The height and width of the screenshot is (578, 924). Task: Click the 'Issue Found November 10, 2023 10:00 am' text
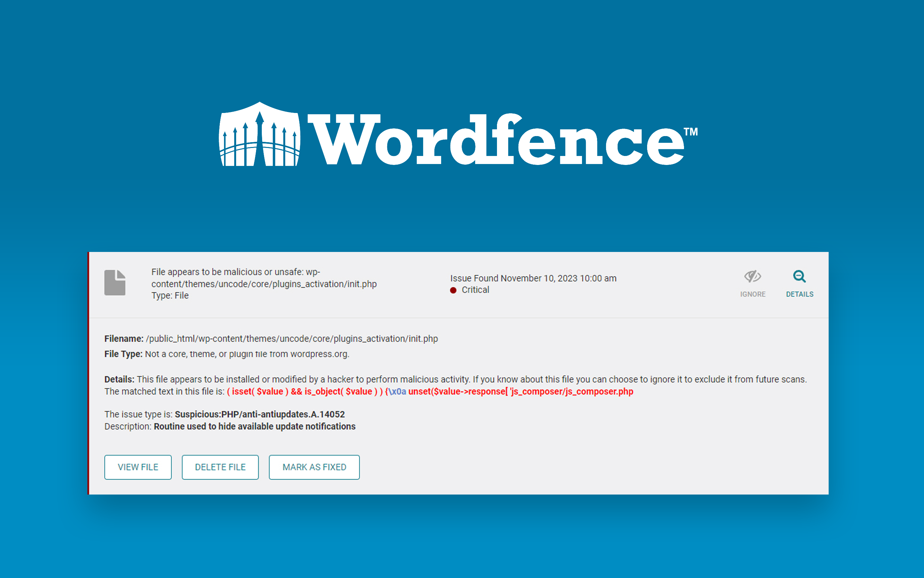(x=533, y=278)
